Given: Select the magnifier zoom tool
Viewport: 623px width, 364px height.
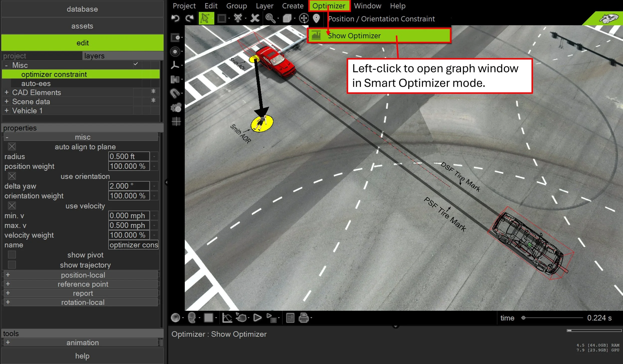Looking at the screenshot, I should (270, 18).
